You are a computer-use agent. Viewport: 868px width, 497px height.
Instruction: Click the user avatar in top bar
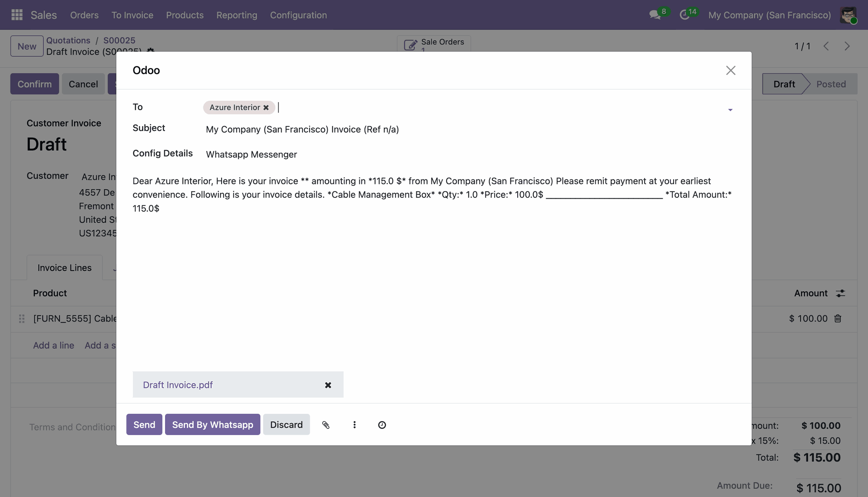point(848,15)
